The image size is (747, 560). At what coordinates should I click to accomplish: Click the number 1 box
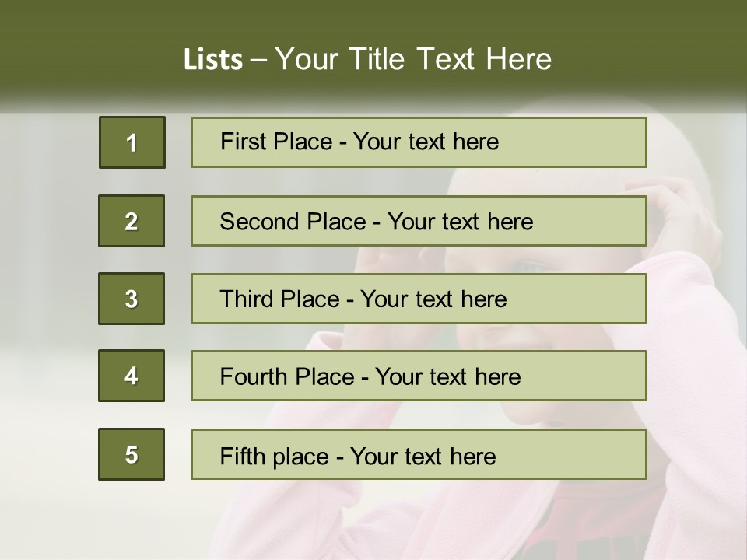[x=132, y=142]
